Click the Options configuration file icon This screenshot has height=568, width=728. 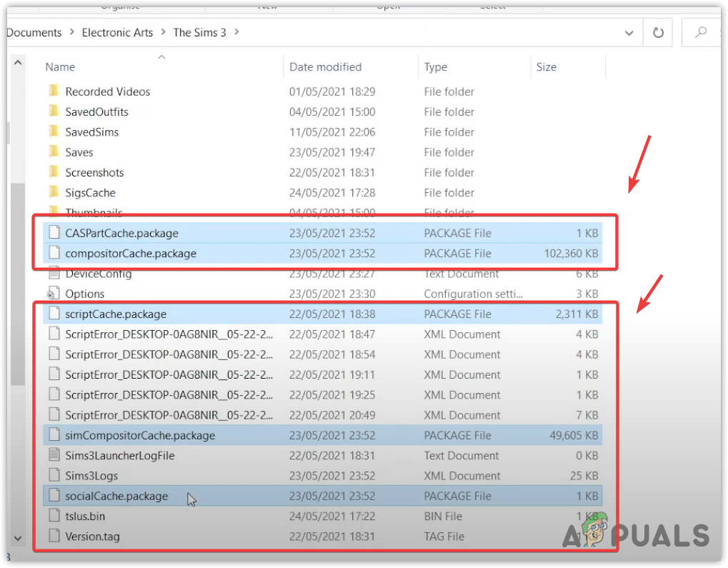click(x=54, y=294)
